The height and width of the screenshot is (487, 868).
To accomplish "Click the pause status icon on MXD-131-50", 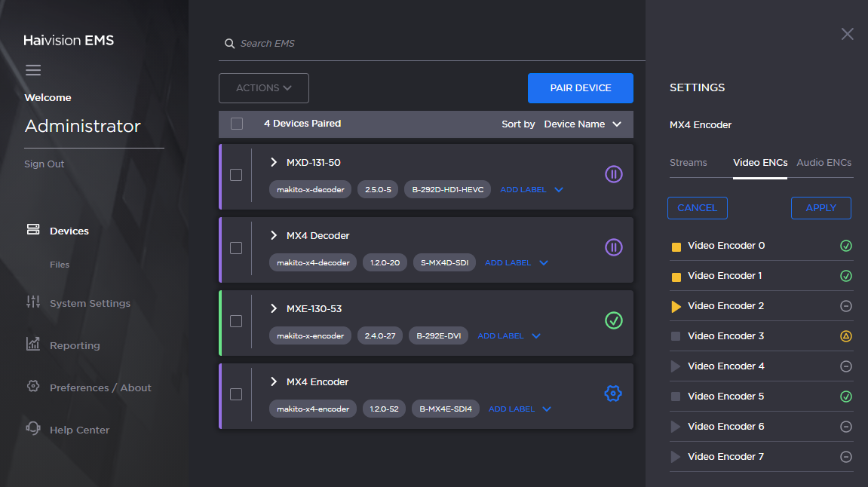I will pos(613,174).
